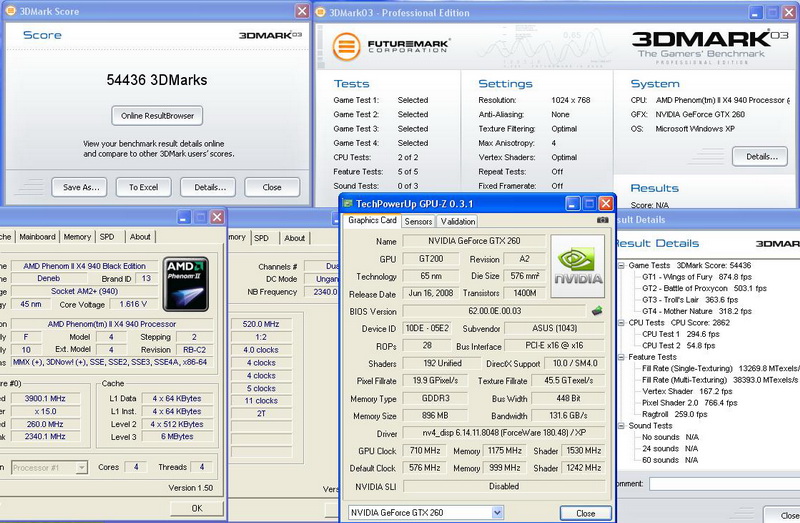Viewport: 800px width, 523px height.
Task: Click Close in 3DMark Score window
Action: point(272,187)
